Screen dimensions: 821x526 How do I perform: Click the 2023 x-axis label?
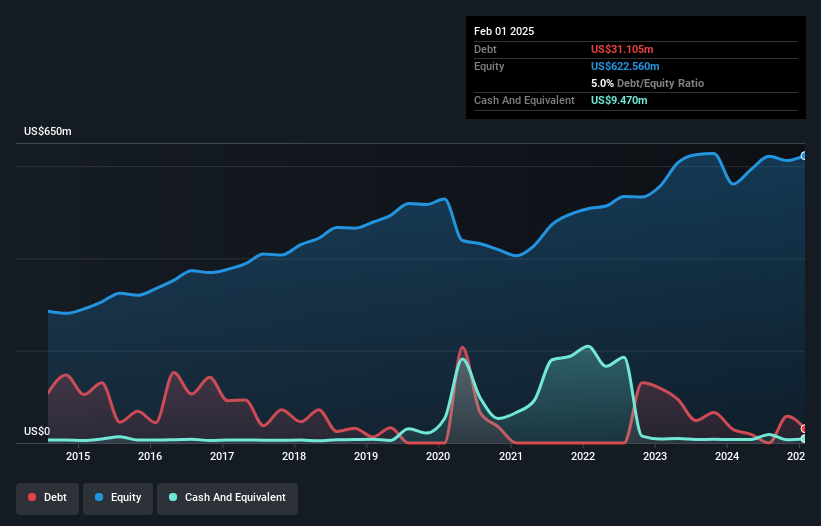[654, 456]
